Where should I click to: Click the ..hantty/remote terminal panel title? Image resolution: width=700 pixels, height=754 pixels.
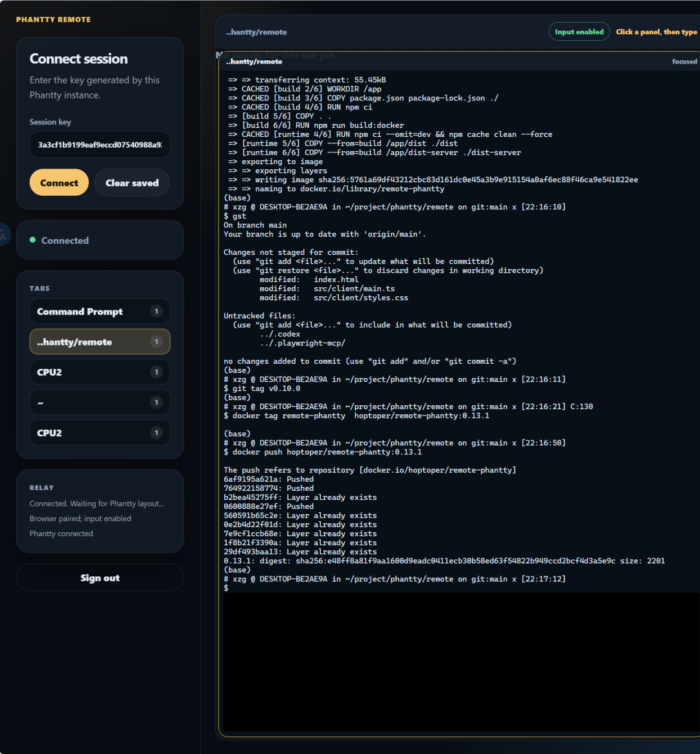(254, 62)
